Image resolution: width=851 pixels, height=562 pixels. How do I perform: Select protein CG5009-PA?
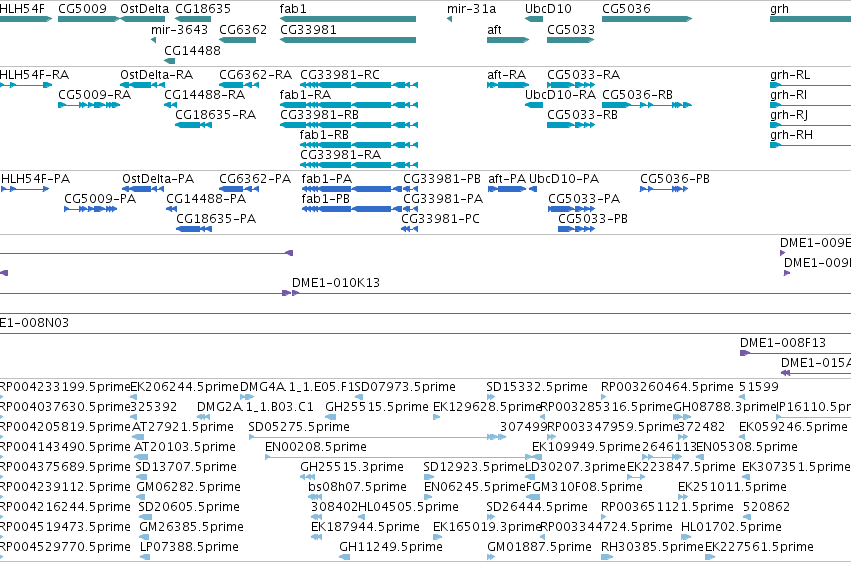pyautogui.click(x=100, y=199)
